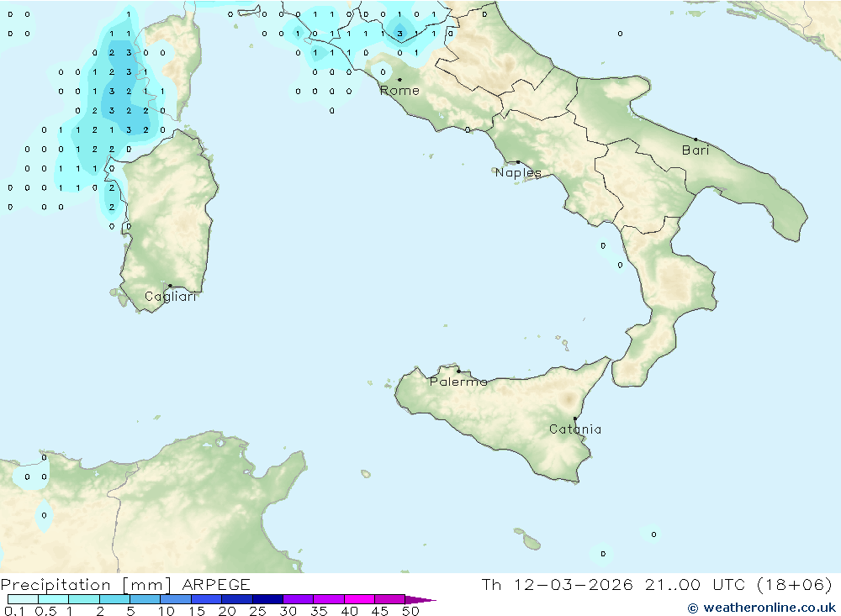Click the Naples city label
The width and height of the screenshot is (841, 616).
518,172
